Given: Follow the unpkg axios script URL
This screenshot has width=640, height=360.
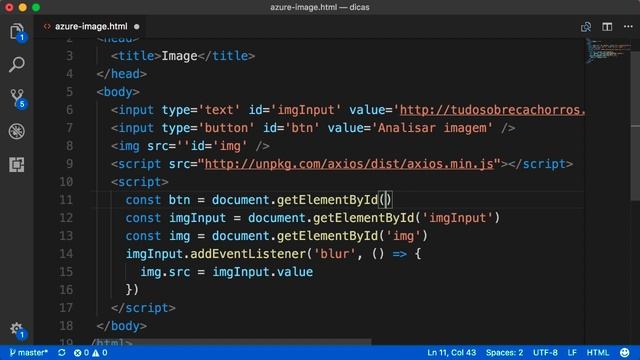Looking at the screenshot, I should 349,164.
